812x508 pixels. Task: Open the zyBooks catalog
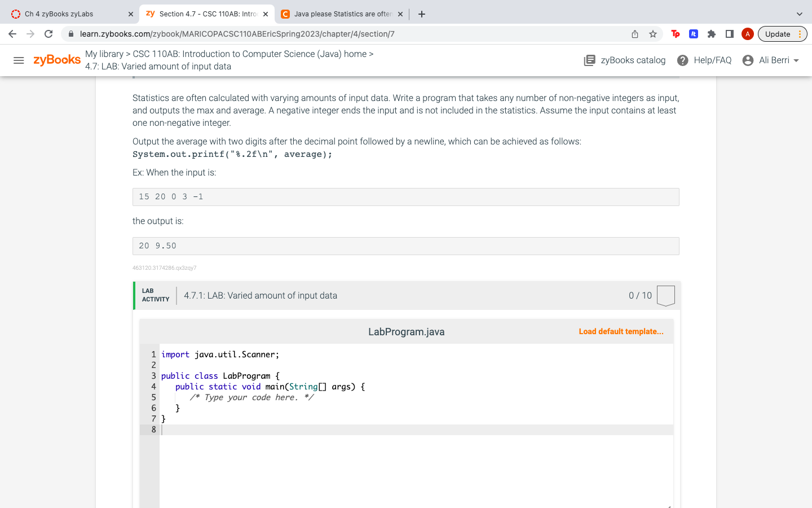(x=624, y=60)
